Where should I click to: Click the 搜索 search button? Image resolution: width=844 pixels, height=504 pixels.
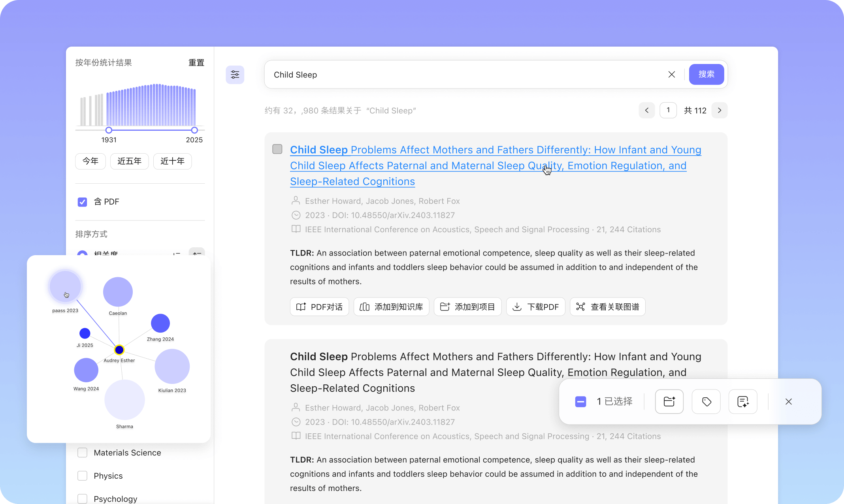tap(706, 74)
